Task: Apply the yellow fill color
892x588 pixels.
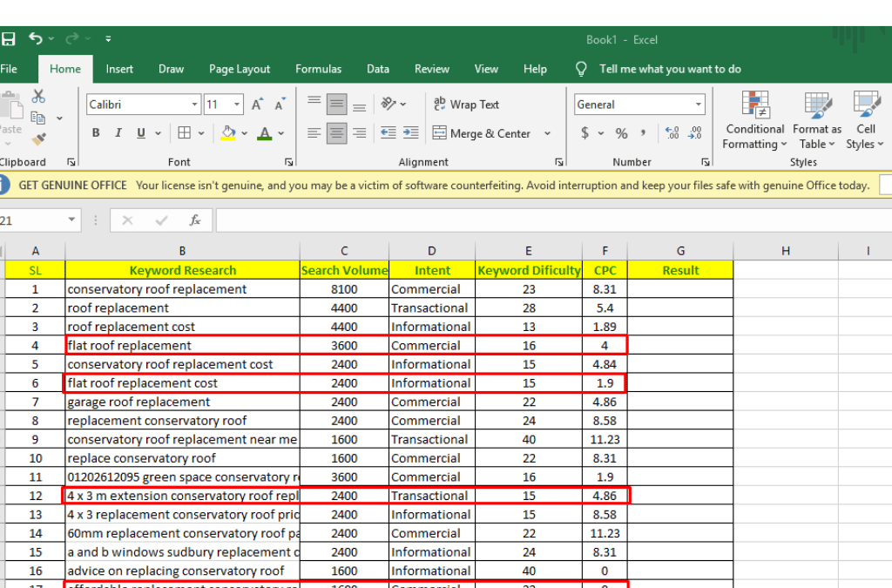Action: click(x=228, y=133)
